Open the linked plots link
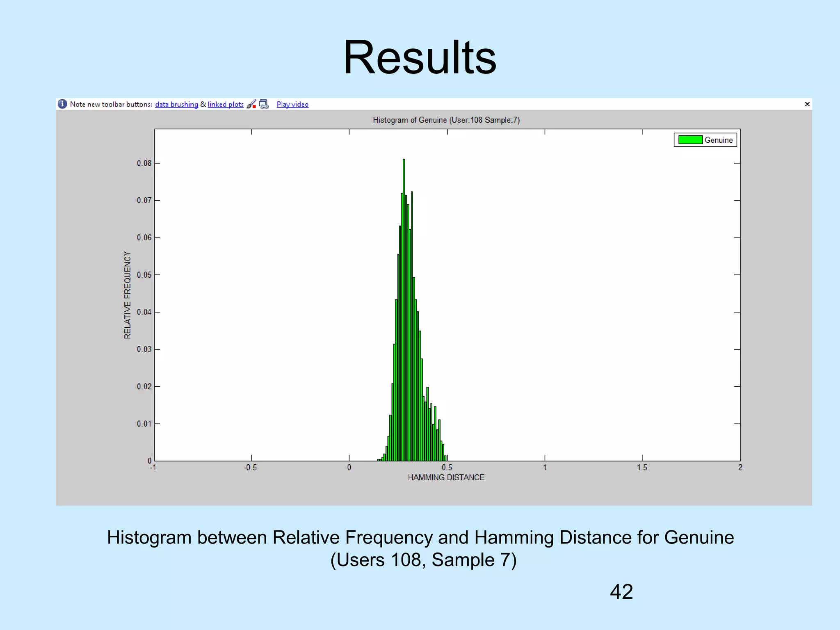This screenshot has height=630, width=840. coord(226,104)
